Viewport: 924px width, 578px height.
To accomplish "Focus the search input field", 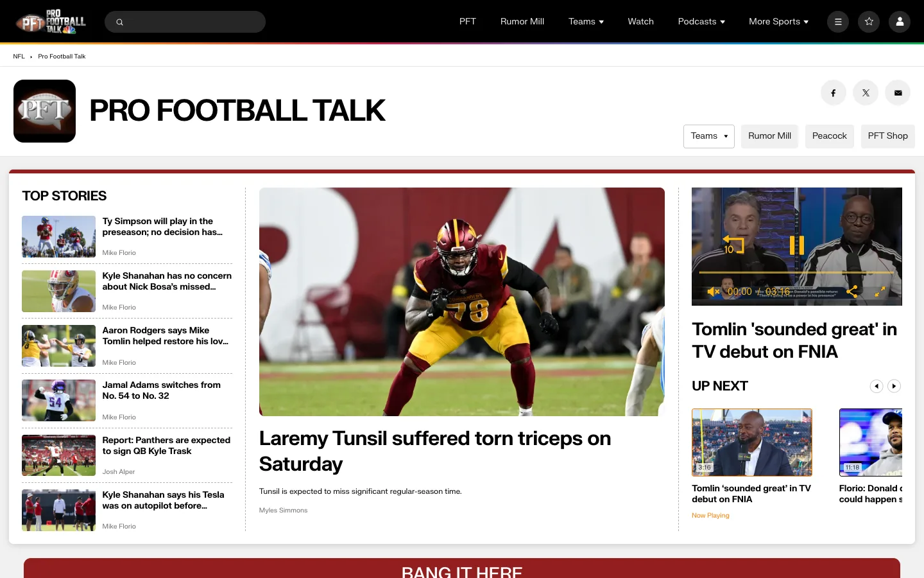I will click(185, 22).
